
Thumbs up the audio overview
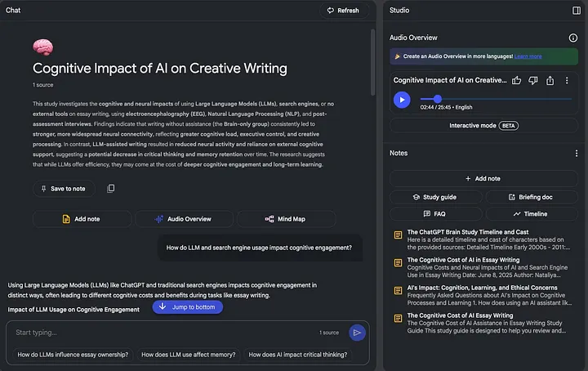tap(517, 80)
